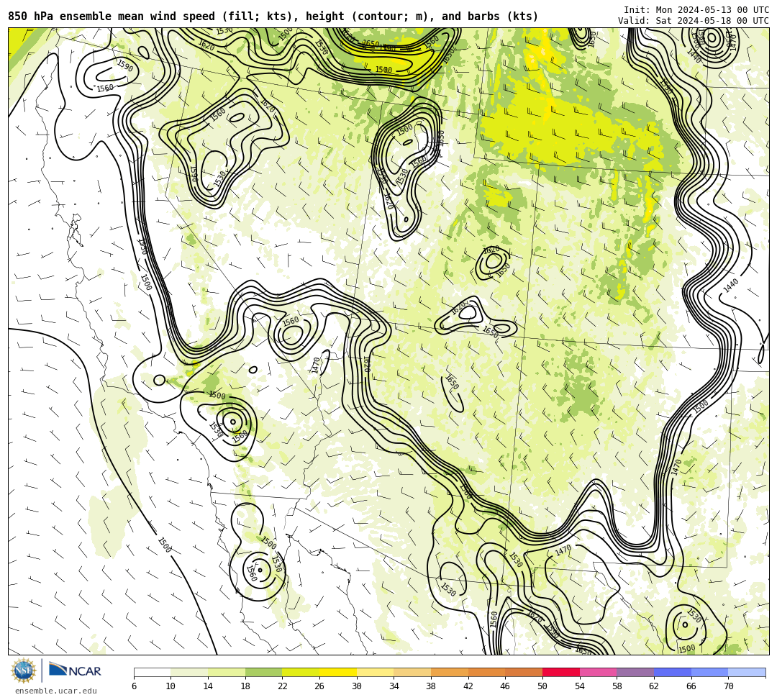Viewport: 777px width, 700px height.
Task: Click the map title '850 hPa ensemble mean wind speed'
Action: tap(111, 17)
